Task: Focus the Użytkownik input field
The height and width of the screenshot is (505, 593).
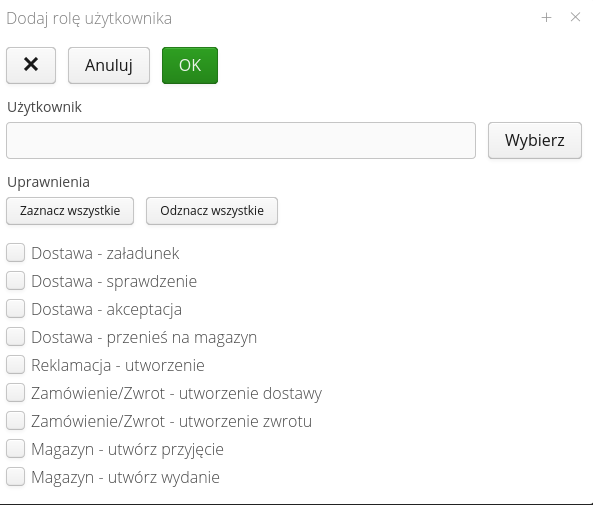Action: (x=241, y=140)
